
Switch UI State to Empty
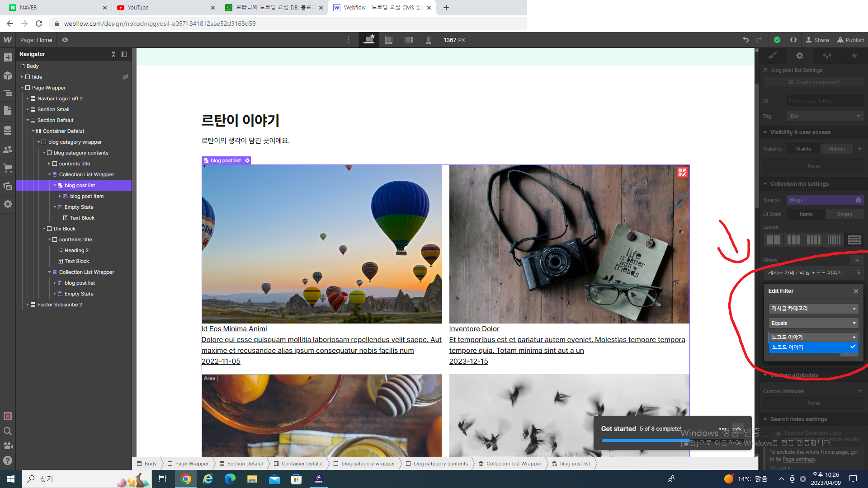[844, 214]
